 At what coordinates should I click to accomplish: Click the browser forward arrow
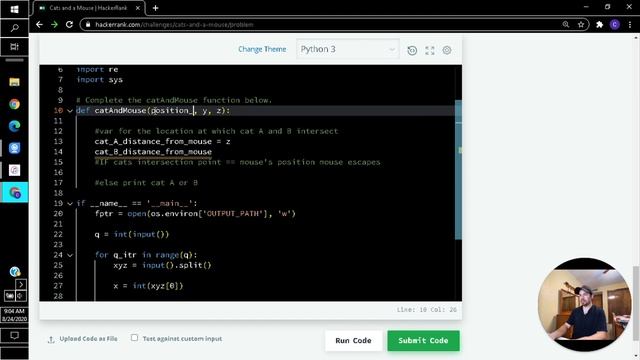(54, 24)
